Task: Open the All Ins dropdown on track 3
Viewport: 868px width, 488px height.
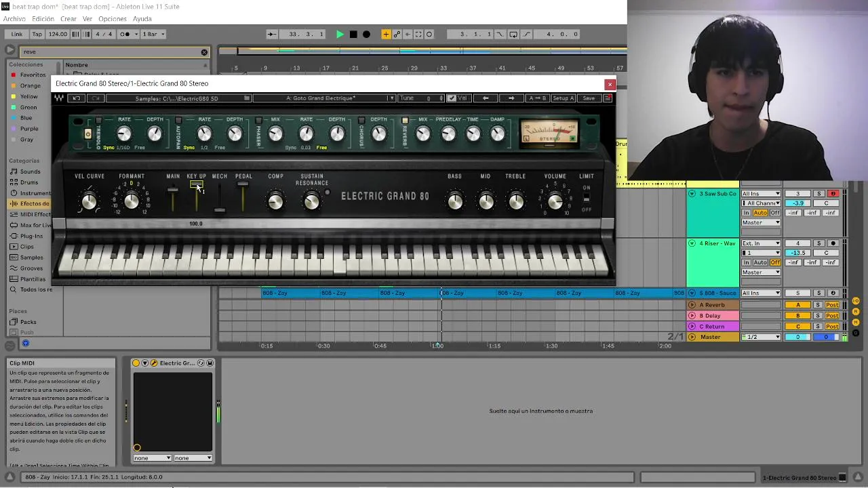Action: tap(761, 194)
